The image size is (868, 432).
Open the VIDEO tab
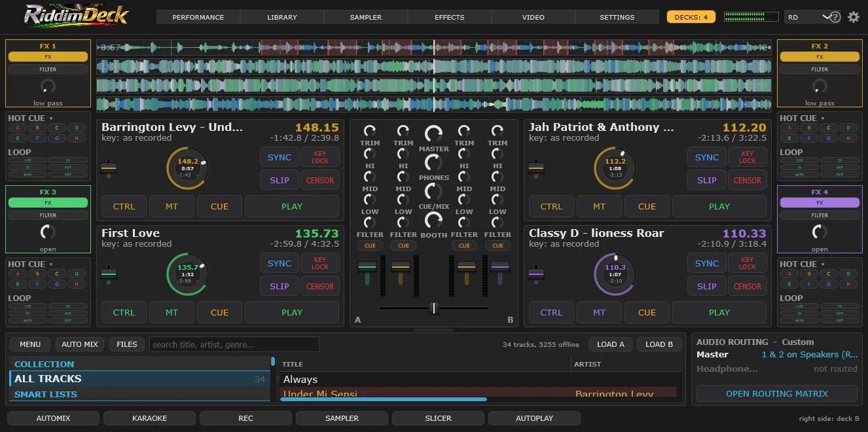click(533, 17)
